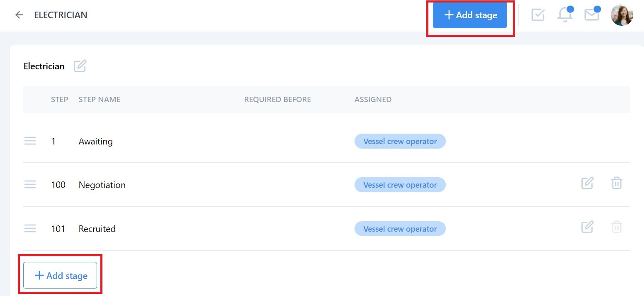
Task: Select the Recruited step name
Action: click(97, 229)
